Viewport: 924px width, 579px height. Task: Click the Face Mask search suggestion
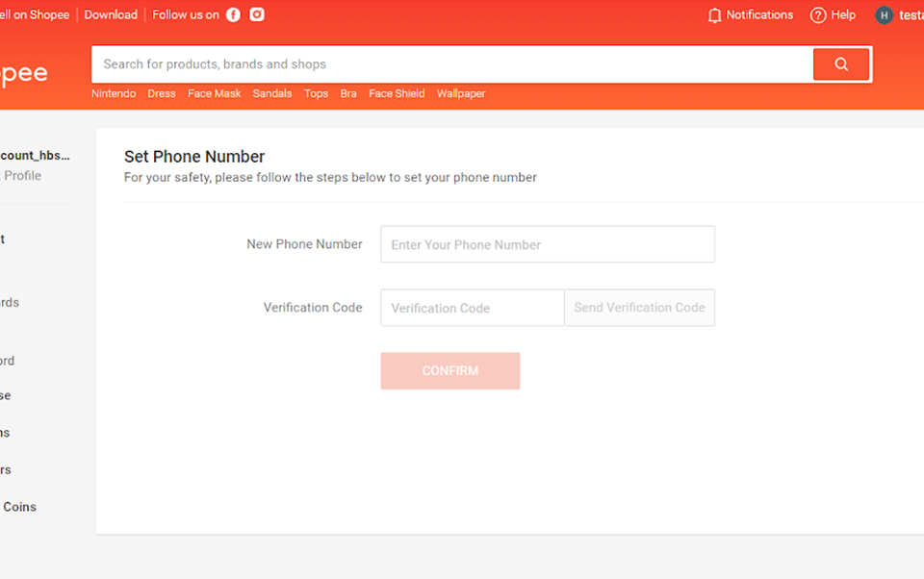click(214, 93)
